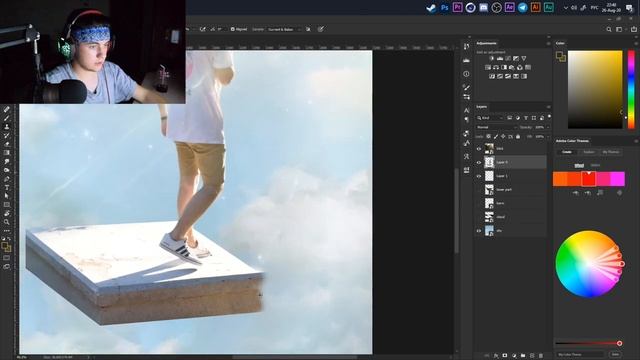Screen dimensions: 640x360
Task: Switch to the Create tab in Color Themes
Action: pos(567,152)
